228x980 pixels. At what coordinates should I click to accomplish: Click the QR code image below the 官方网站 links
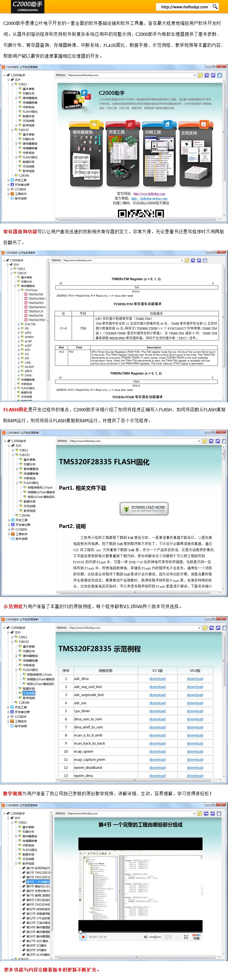(141, 213)
